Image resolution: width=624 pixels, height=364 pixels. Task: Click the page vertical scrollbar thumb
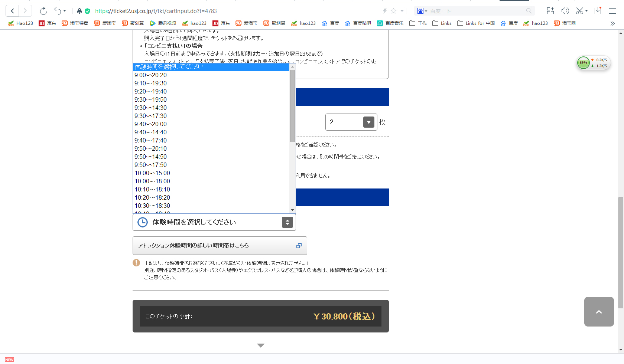621,253
